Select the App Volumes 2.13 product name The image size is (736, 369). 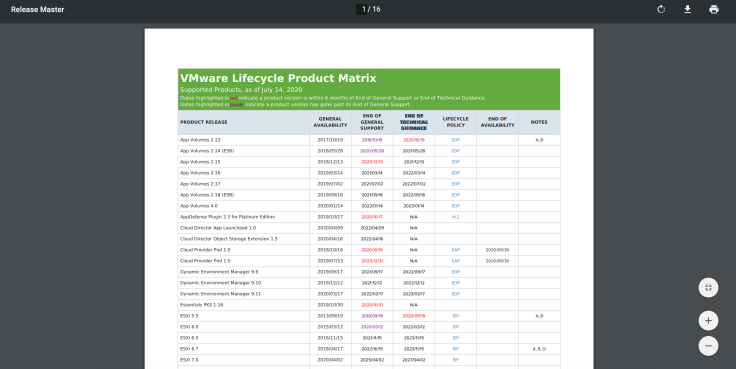pos(200,140)
